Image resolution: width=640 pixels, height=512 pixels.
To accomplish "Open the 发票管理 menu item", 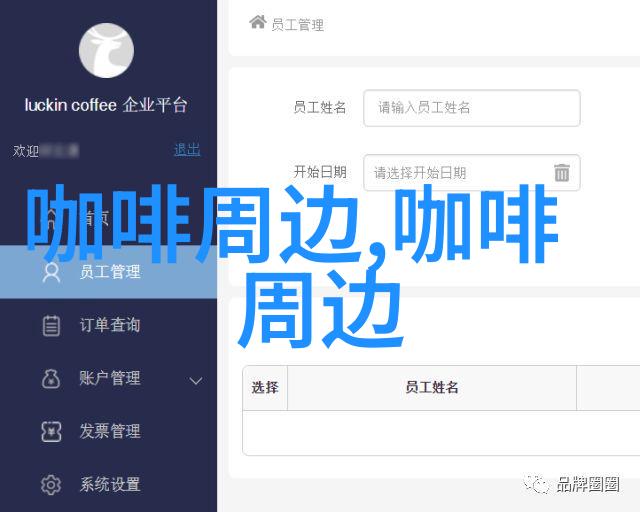I will (x=108, y=431).
